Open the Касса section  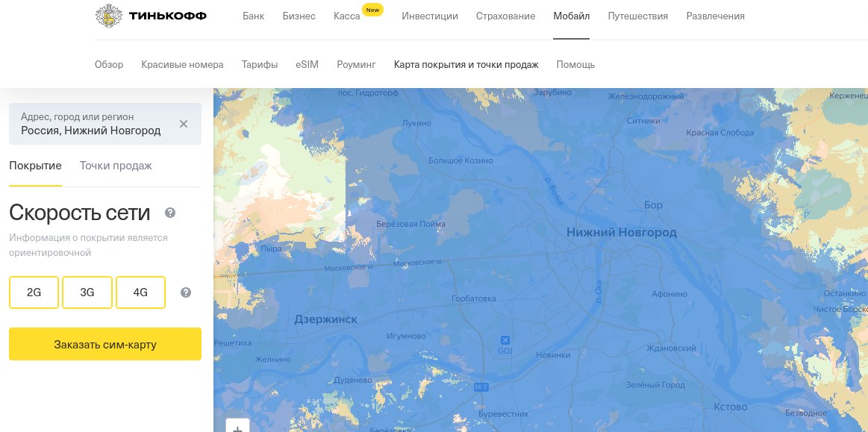click(x=347, y=16)
